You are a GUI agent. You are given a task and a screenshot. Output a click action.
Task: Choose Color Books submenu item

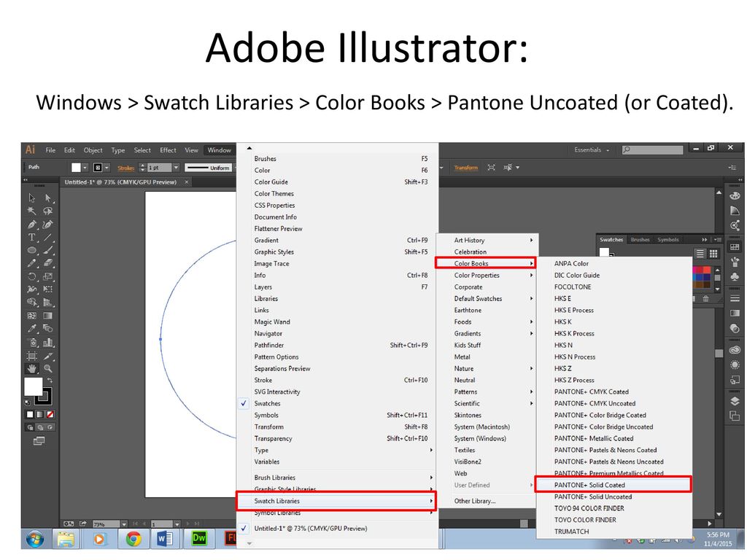[485, 263]
